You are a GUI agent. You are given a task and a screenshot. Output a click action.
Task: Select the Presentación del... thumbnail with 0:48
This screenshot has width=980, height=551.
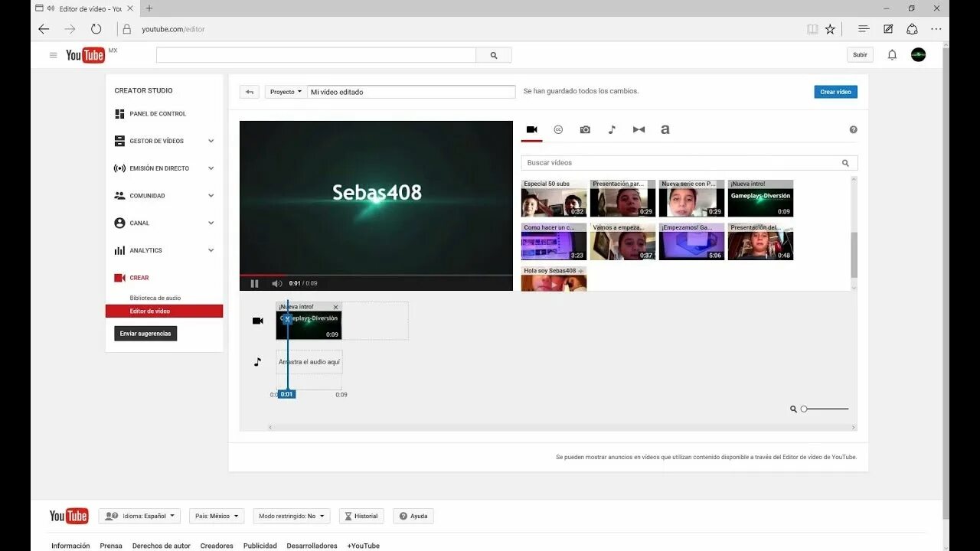(761, 242)
